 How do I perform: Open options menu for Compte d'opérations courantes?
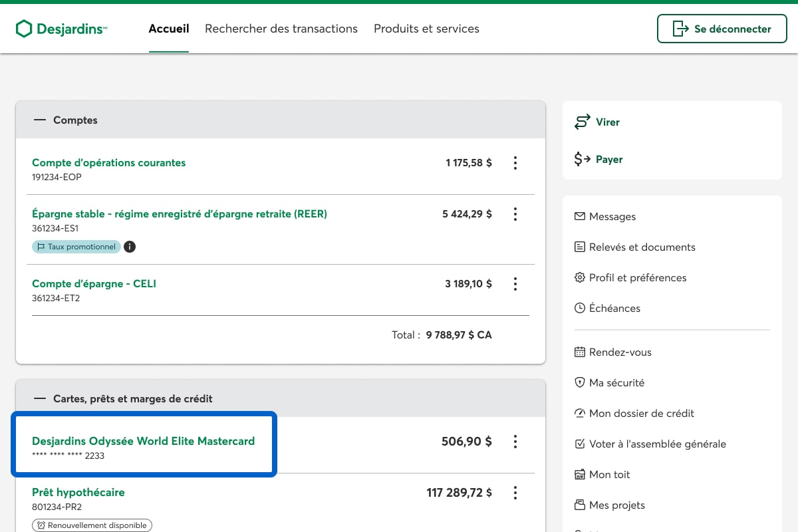click(515, 163)
